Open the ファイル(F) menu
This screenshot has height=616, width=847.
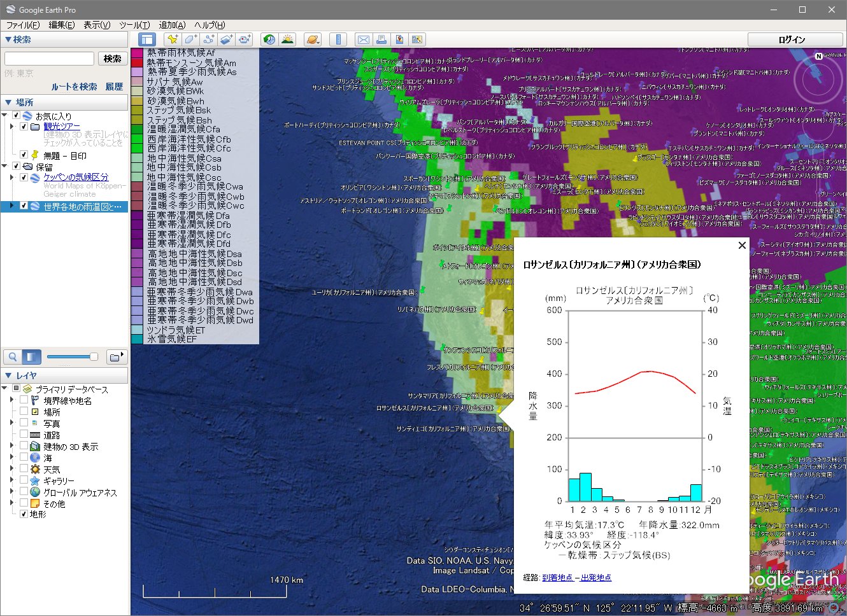point(23,25)
